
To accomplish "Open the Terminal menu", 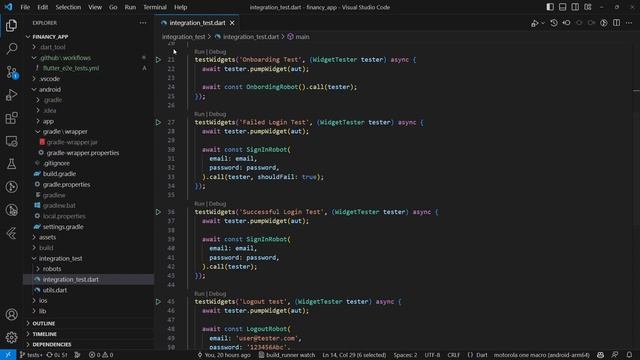I will point(155,7).
